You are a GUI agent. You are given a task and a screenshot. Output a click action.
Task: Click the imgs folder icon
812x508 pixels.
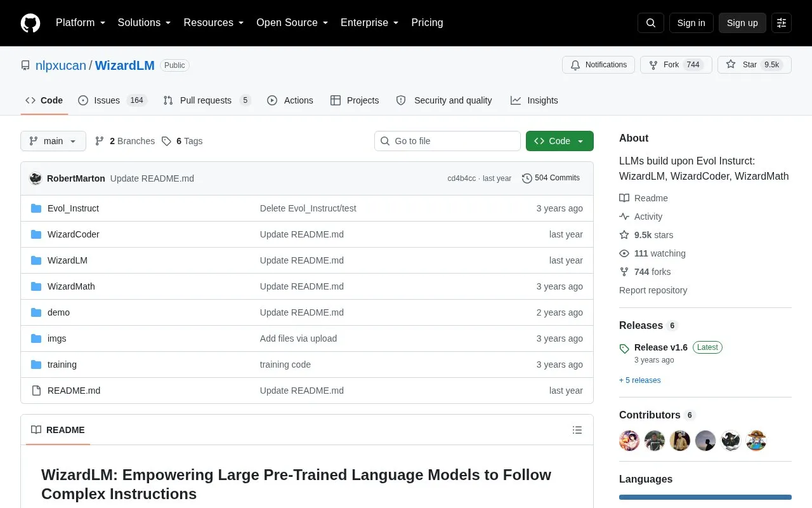(36, 338)
